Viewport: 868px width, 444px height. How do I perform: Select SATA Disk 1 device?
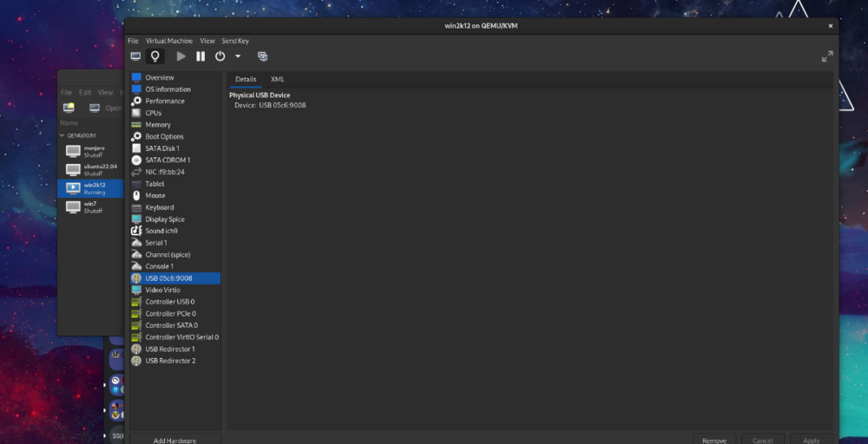pos(175,148)
